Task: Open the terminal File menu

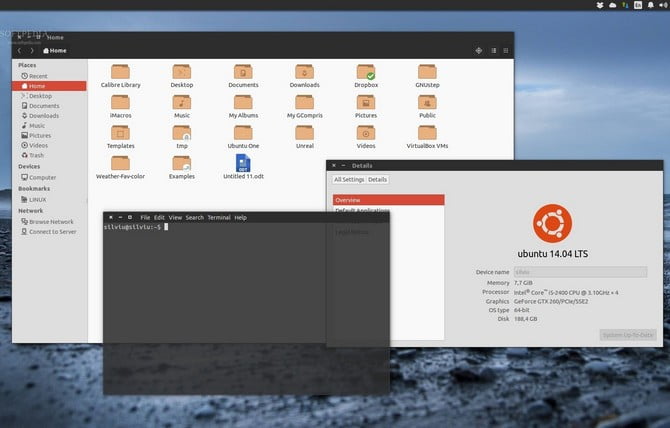Action: [x=145, y=217]
